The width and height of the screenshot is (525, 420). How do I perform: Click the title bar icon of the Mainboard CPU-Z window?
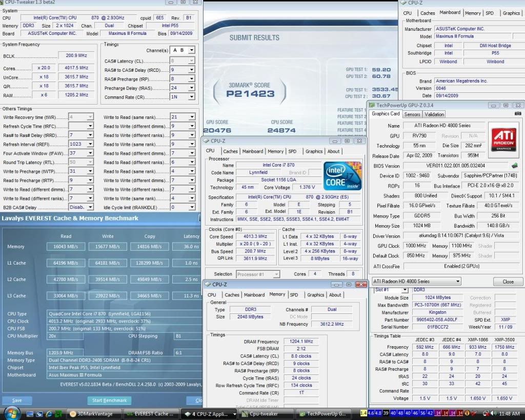(403, 3)
